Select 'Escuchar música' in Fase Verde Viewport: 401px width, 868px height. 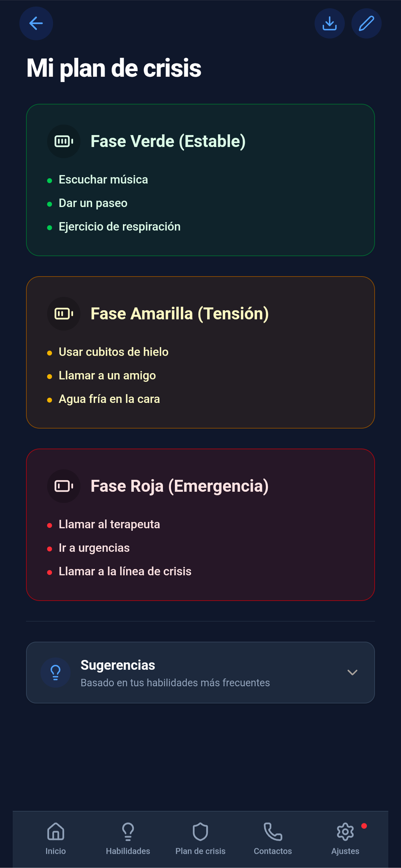(103, 179)
